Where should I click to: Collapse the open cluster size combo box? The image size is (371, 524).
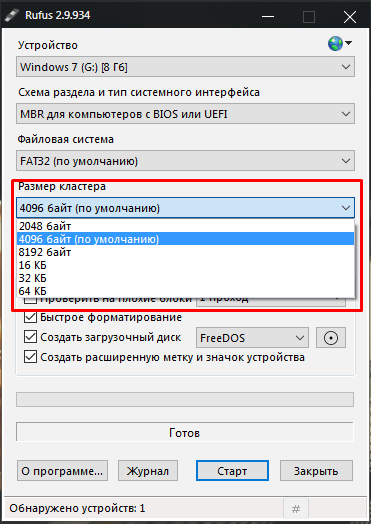click(x=185, y=208)
